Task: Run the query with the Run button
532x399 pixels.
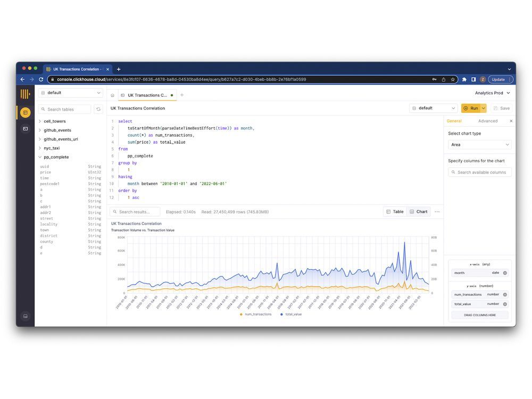Action: point(471,107)
